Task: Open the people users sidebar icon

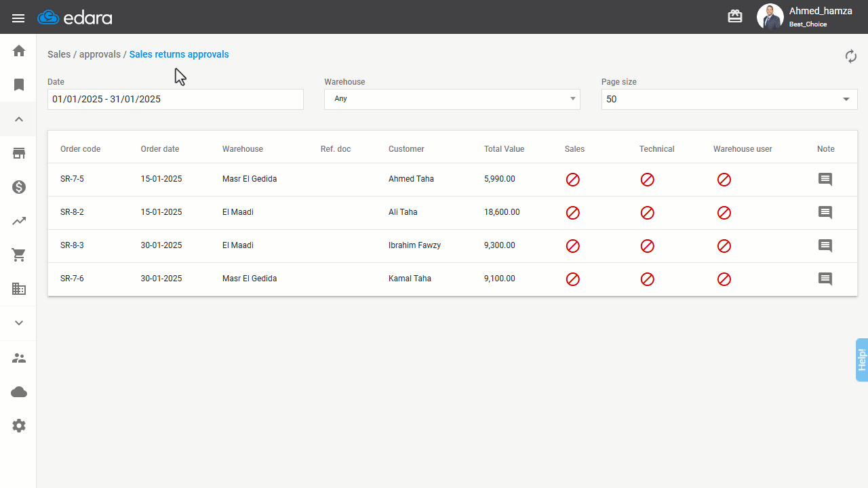Action: [19, 358]
